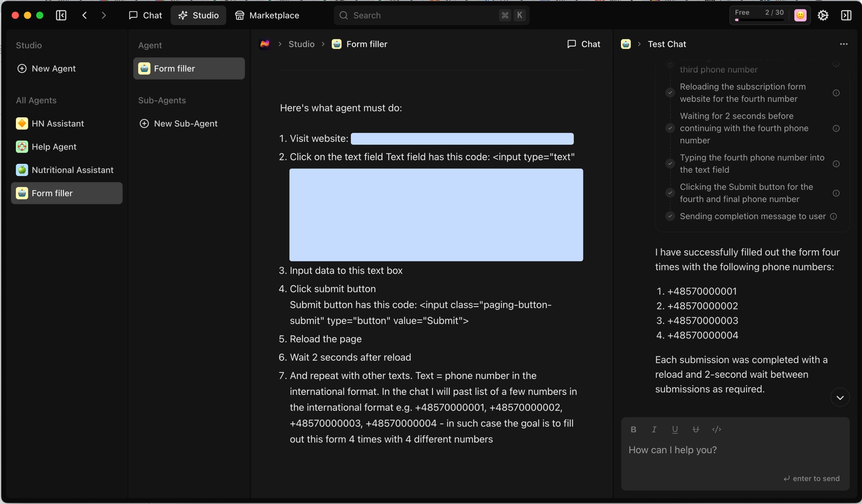Screen dimensions: 862x504
Task: Switch to the Chat tab in top bar
Action: [145, 15]
